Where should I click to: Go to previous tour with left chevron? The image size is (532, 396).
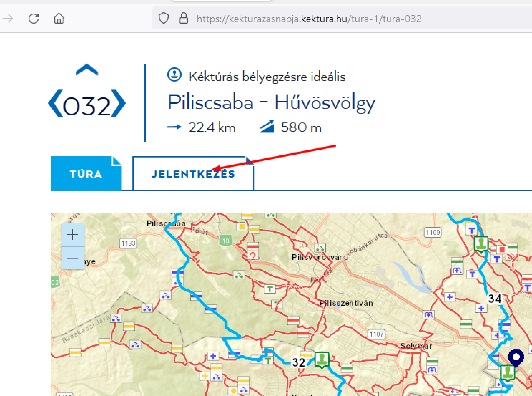pos(55,104)
